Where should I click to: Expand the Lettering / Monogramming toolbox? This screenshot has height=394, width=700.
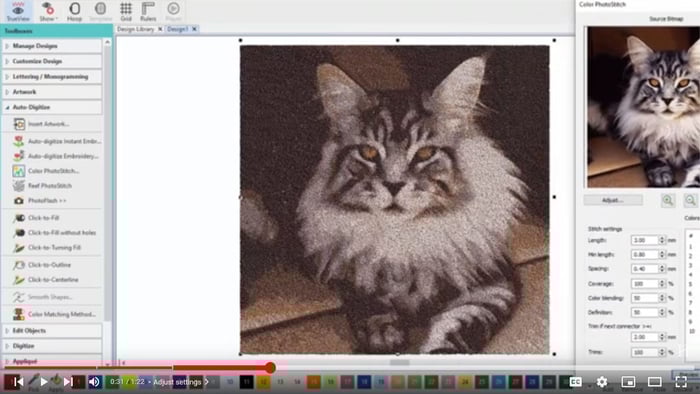click(x=52, y=77)
